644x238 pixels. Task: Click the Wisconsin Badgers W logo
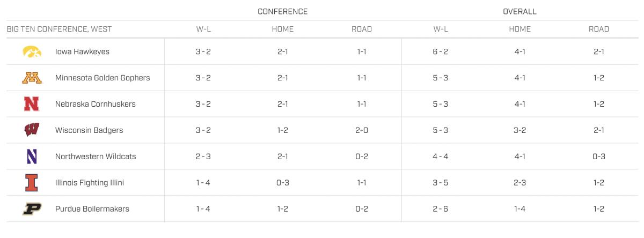pos(32,130)
